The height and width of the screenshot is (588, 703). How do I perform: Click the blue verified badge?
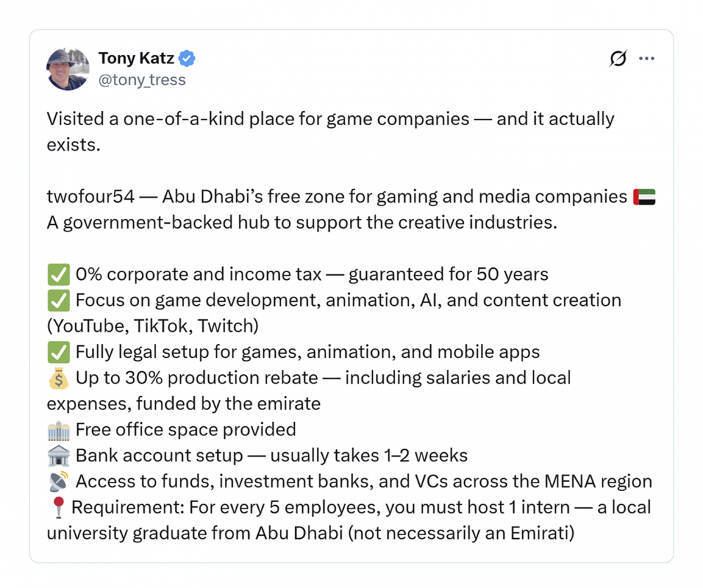[187, 58]
